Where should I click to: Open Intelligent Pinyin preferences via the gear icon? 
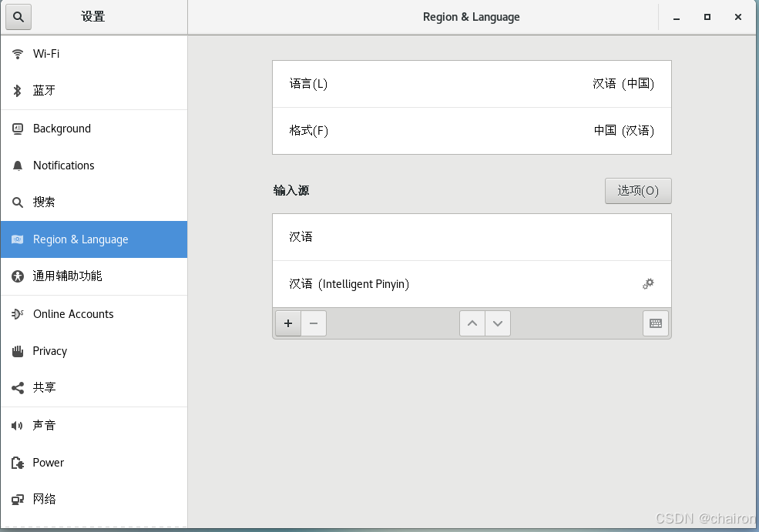pos(648,284)
